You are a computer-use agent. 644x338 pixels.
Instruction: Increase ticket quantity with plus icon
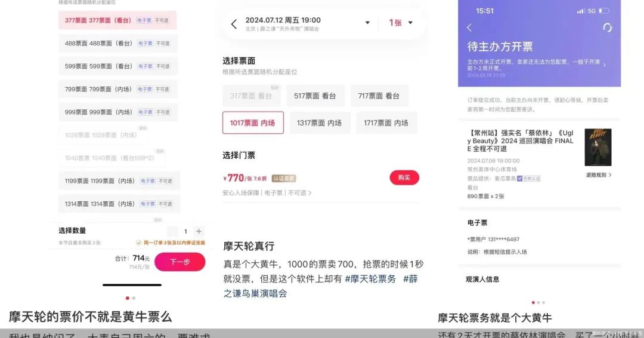click(199, 232)
